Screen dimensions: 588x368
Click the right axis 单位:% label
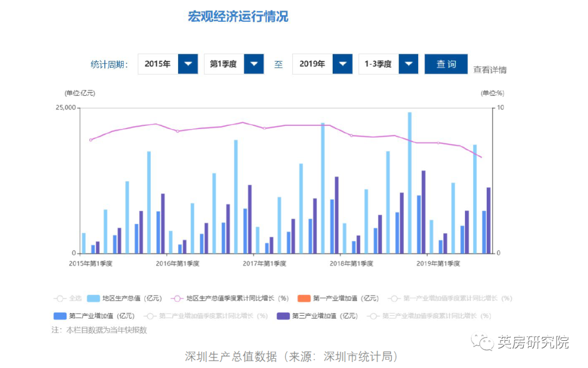492,93
